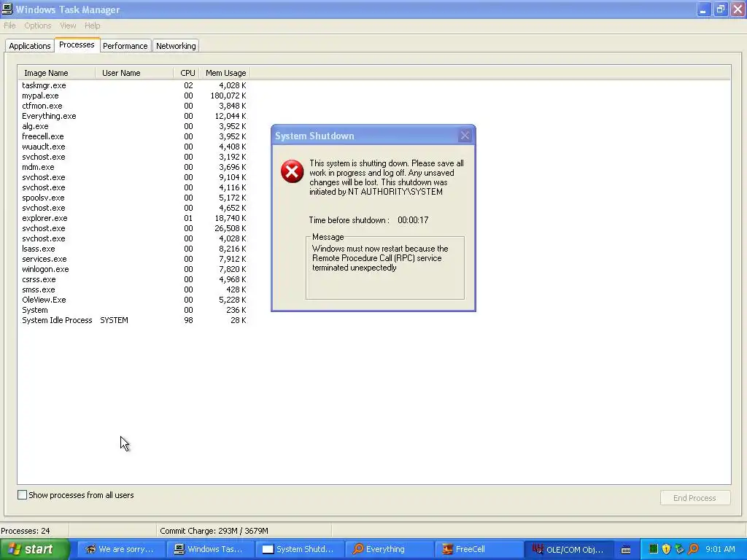Image resolution: width=747 pixels, height=560 pixels.
Task: Switch to System Shutdown taskbar button
Action: pyautogui.click(x=299, y=550)
